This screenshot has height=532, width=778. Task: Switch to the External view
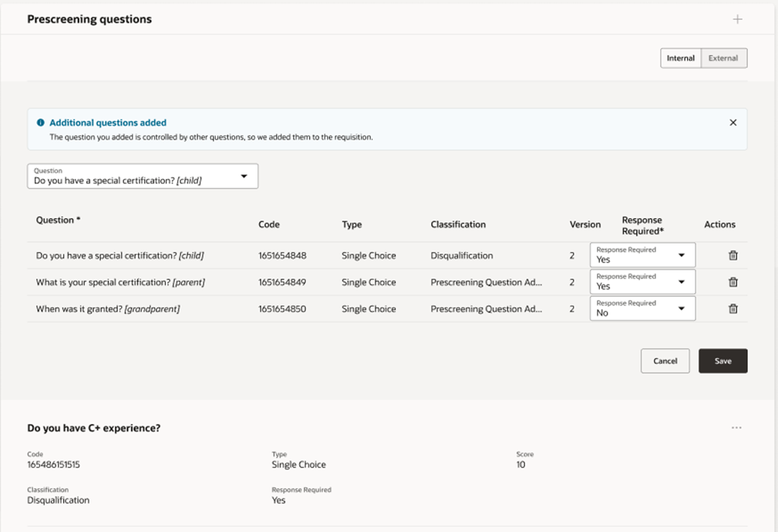(x=723, y=58)
